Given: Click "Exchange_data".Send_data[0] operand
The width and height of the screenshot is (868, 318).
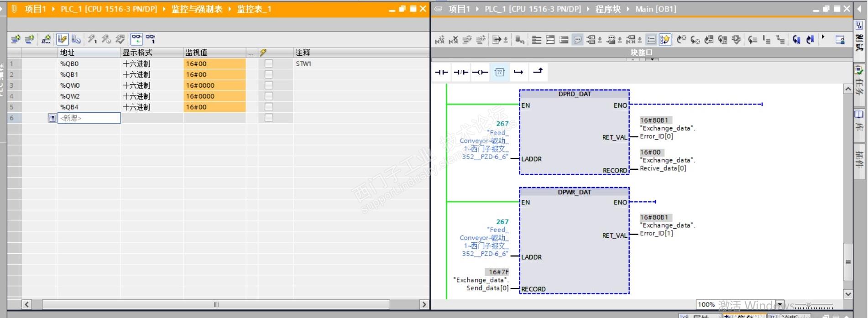Looking at the screenshot, I should pyautogui.click(x=481, y=284).
